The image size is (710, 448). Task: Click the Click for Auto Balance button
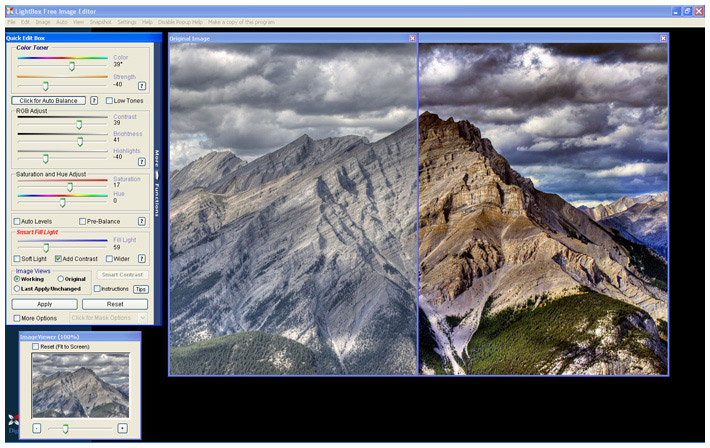point(49,101)
